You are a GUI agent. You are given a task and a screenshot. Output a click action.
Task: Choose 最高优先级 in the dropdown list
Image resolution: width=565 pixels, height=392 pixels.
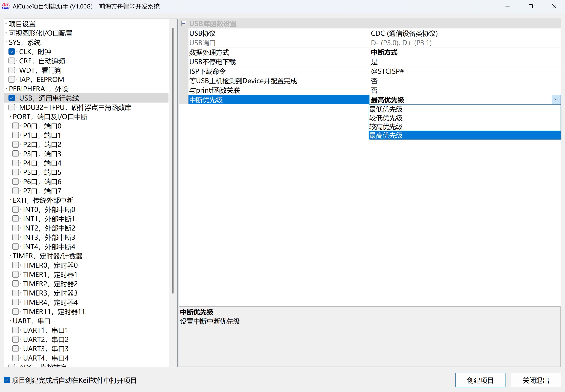(x=464, y=135)
